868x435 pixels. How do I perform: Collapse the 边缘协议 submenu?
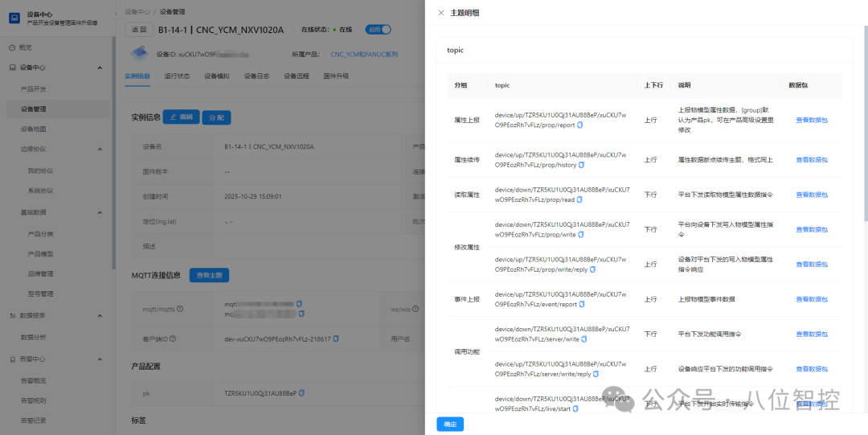click(x=100, y=150)
